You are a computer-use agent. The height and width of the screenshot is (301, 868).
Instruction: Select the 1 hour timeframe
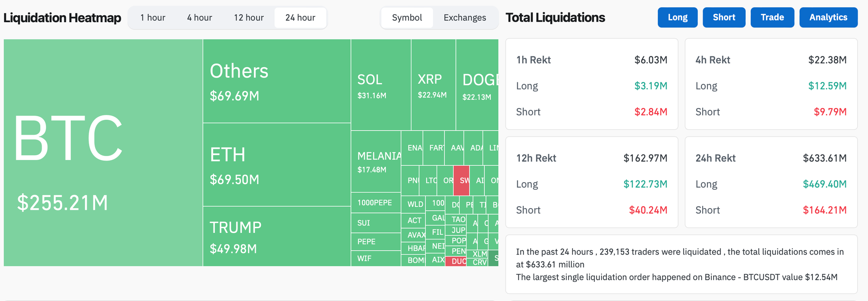click(x=153, y=18)
